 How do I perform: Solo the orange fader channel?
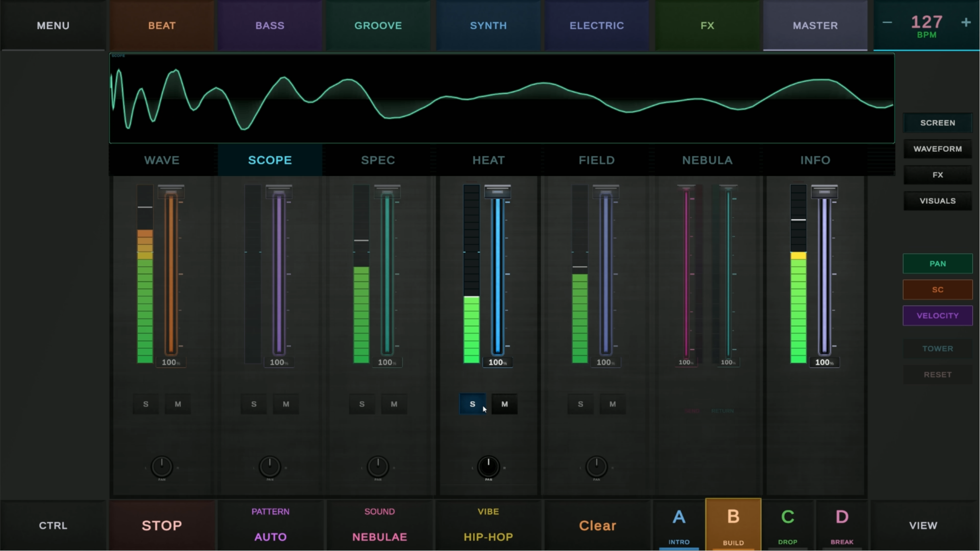pyautogui.click(x=145, y=404)
